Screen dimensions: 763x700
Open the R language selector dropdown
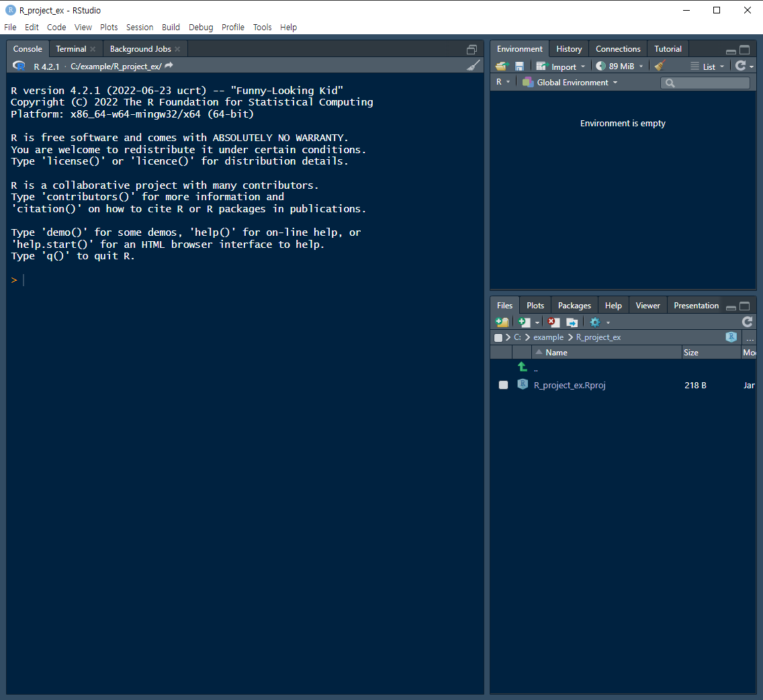[x=502, y=82]
